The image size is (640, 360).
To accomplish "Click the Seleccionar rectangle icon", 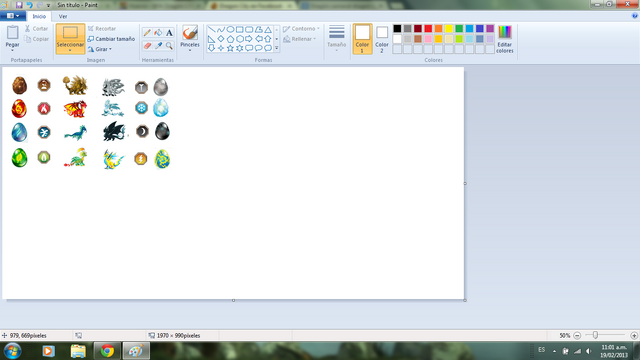I will pos(70,33).
